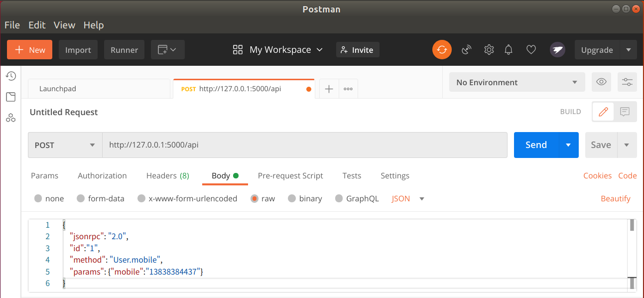
Task: Switch to build mode pencil icon
Action: 603,112
